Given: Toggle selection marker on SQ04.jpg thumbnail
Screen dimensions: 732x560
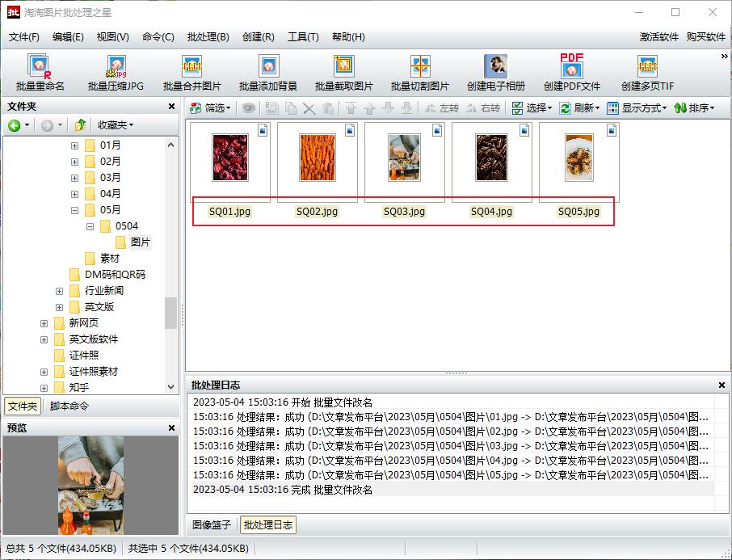Looking at the screenshot, I should click(525, 128).
